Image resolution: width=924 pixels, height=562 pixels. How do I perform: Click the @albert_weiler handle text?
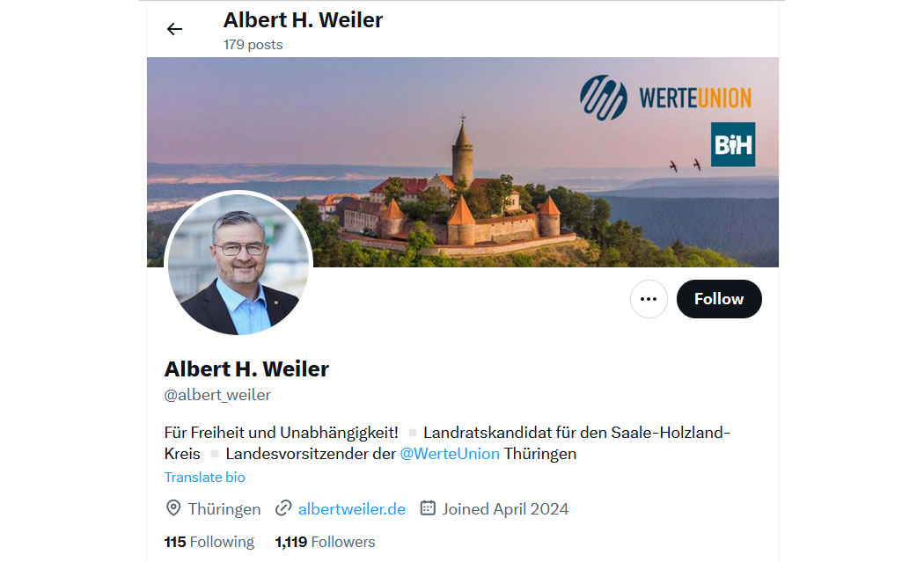217,395
